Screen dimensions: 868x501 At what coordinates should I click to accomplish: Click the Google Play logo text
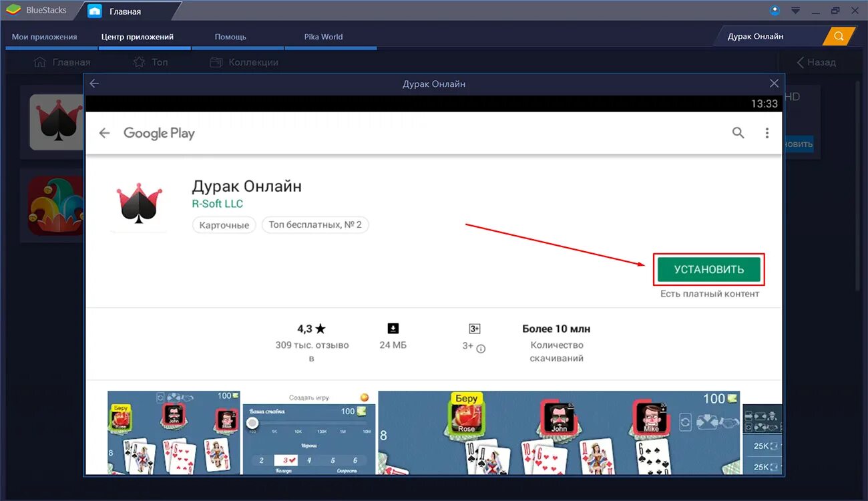click(159, 133)
